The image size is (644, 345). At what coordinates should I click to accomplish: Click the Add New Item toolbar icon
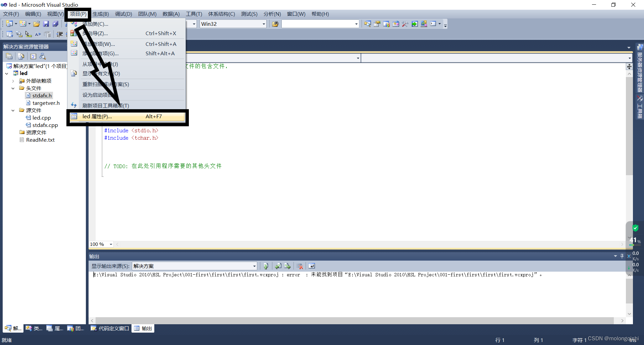[x=23, y=24]
